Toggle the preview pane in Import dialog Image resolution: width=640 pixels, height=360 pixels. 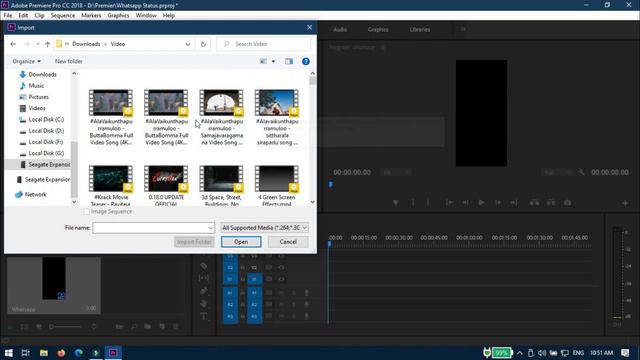(289, 61)
